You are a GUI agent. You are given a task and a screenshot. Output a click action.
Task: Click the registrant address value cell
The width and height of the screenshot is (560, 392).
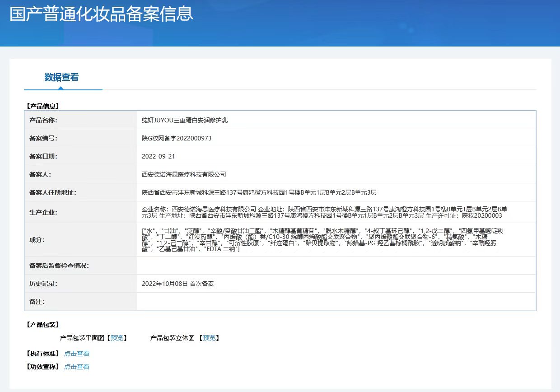pos(259,192)
